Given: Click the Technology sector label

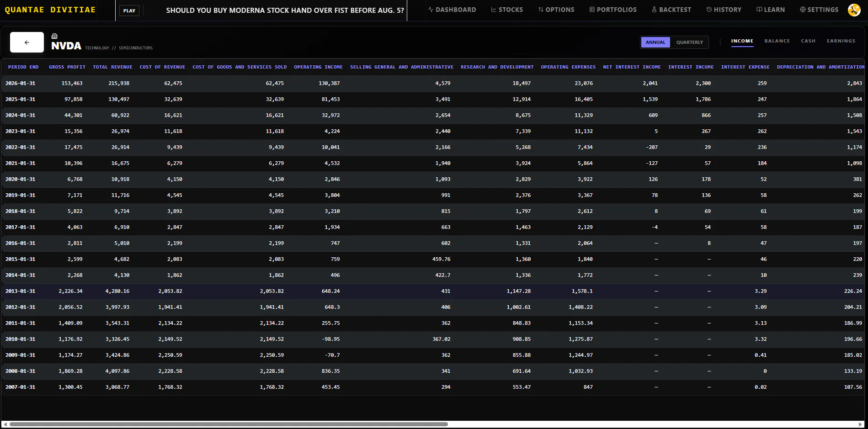Looking at the screenshot, I should pyautogui.click(x=97, y=48).
